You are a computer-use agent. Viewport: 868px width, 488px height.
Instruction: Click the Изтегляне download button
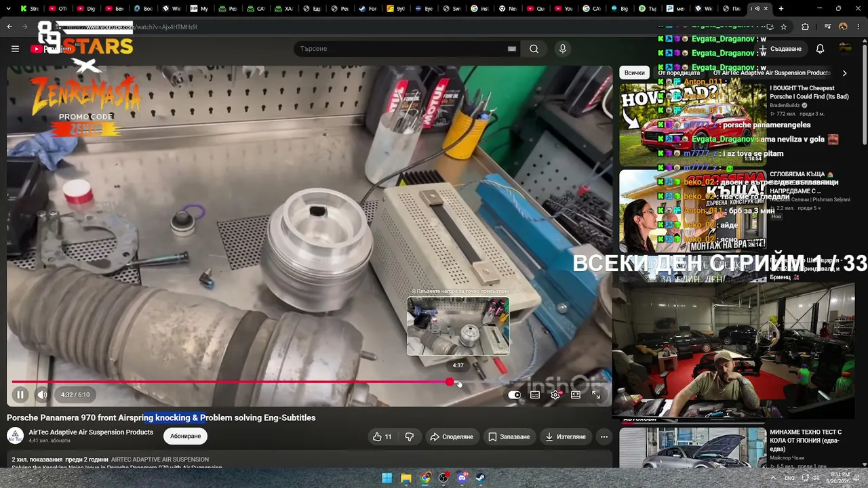pos(566,436)
